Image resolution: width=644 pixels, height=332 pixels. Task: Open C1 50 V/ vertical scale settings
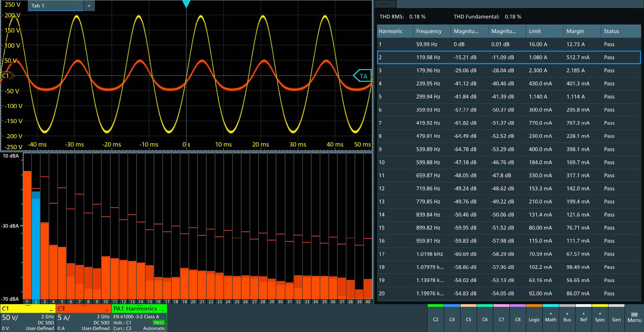pyautogui.click(x=10, y=318)
